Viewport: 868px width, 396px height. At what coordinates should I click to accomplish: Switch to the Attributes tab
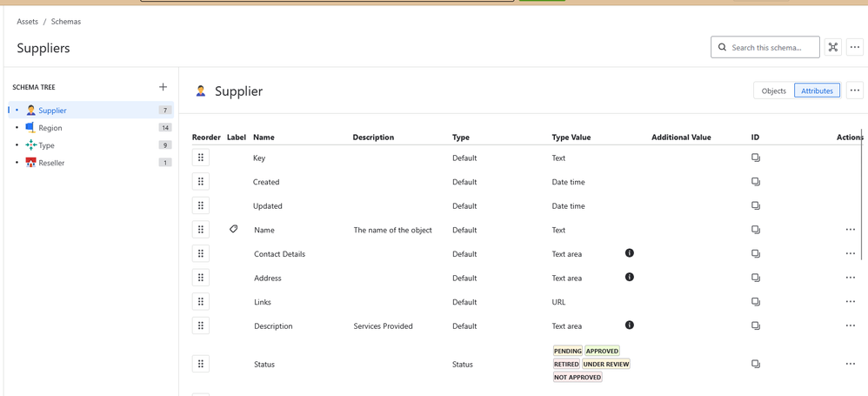click(817, 91)
